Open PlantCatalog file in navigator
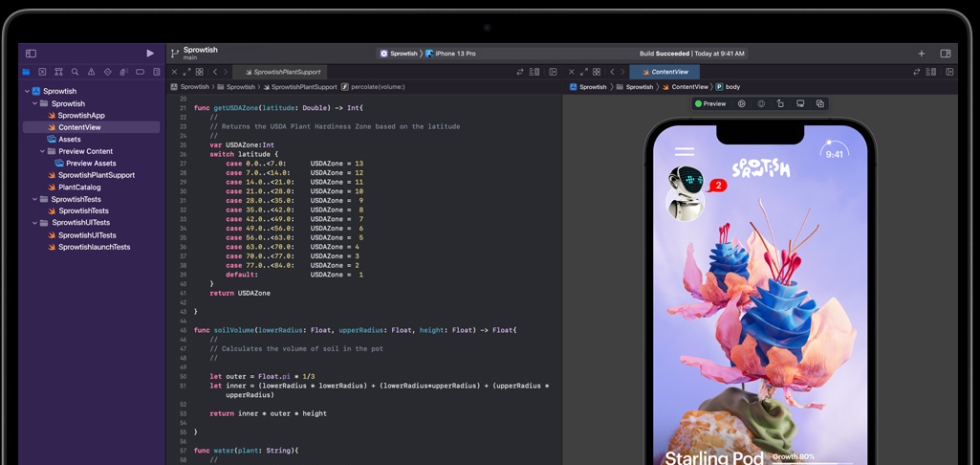 [x=78, y=187]
